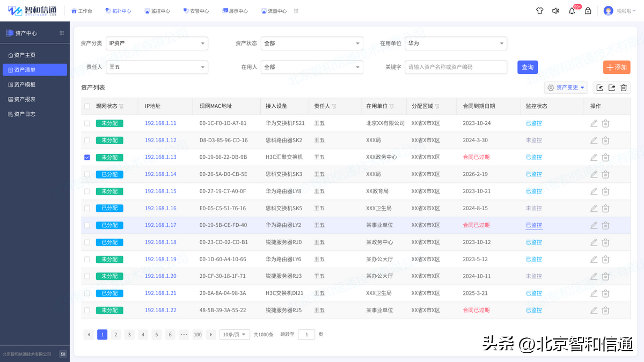Viewport: 644px width, 362px height.
Task: Edit the row 192.168.1.22
Action: pyautogui.click(x=594, y=310)
